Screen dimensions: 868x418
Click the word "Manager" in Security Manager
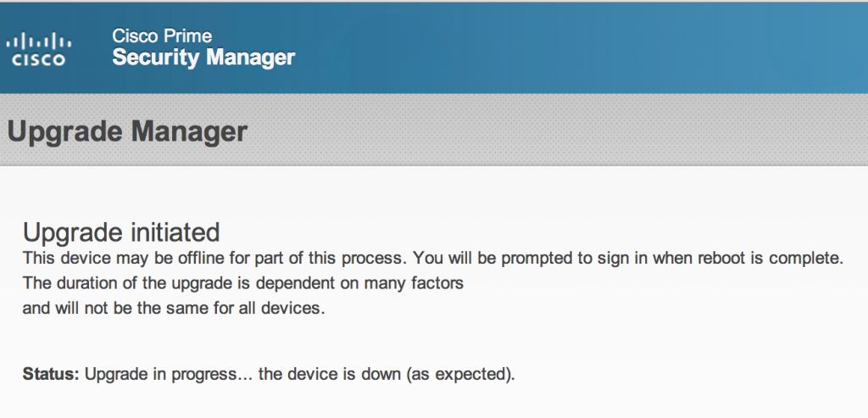coord(251,58)
